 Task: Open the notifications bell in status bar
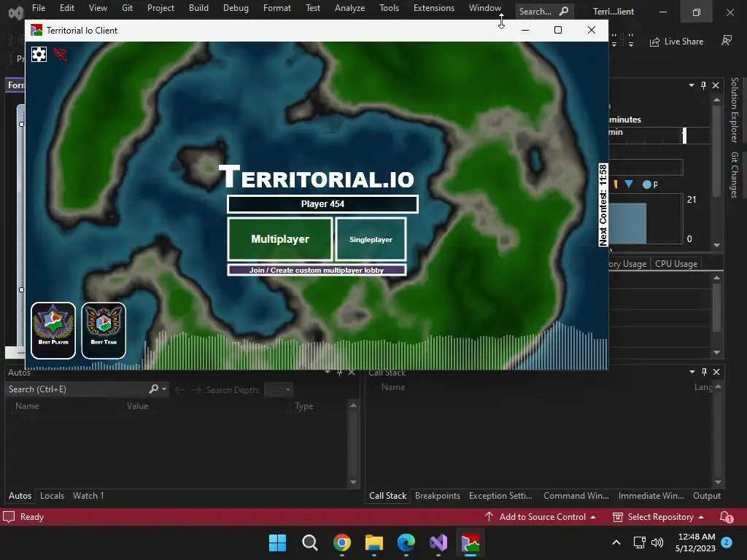click(x=726, y=517)
